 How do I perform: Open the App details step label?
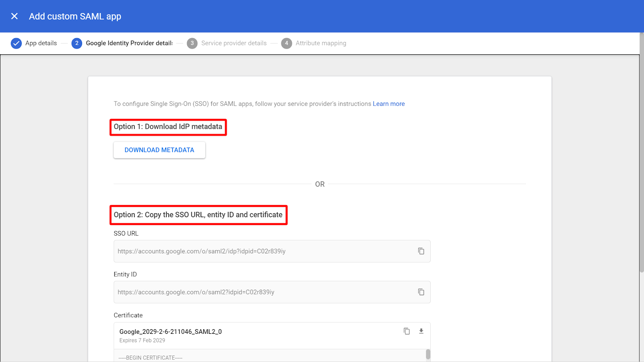(41, 43)
